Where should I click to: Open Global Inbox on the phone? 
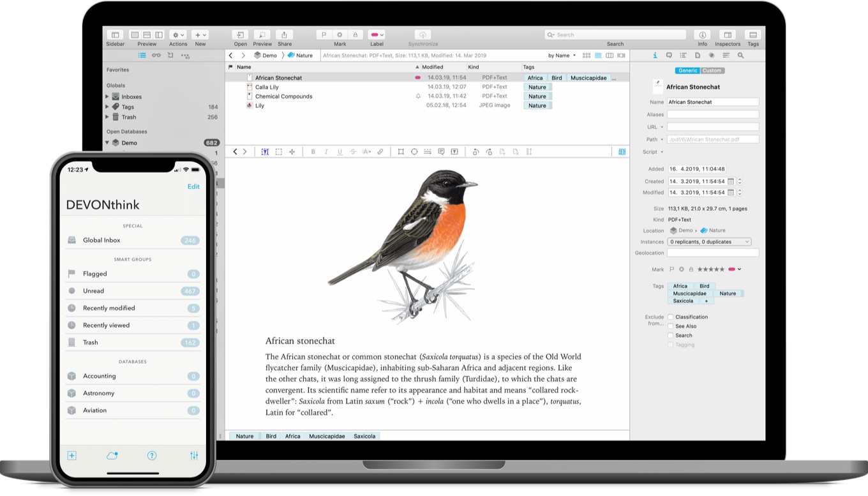[x=101, y=240]
